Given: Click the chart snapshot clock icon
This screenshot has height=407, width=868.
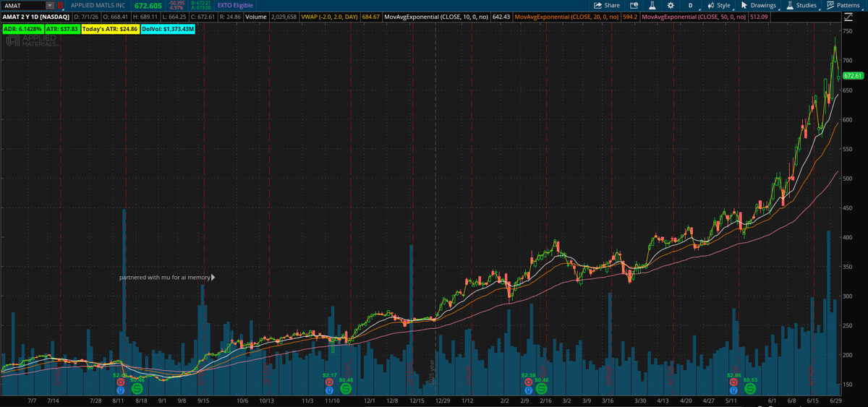Looking at the screenshot, I should 633,5.
